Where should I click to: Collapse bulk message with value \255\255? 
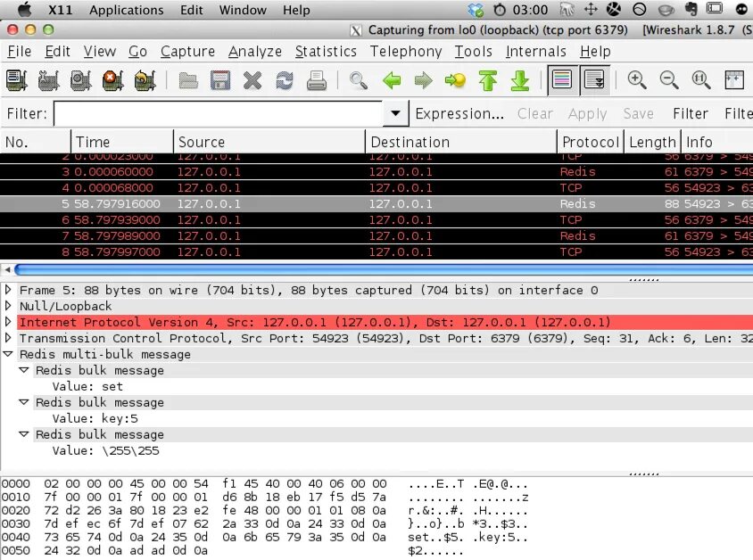(x=23, y=434)
